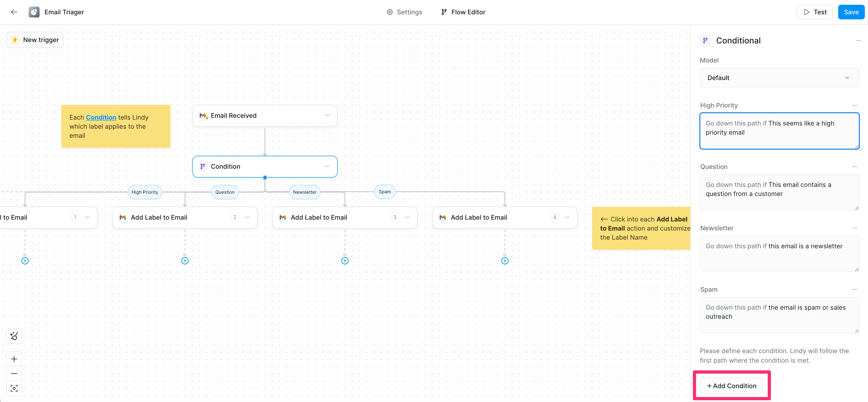Open the Spam condition options menu

coord(854,289)
